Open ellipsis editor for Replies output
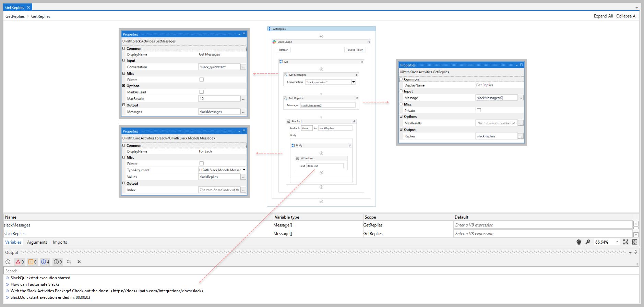Image resolution: width=644 pixels, height=307 pixels. (521, 136)
